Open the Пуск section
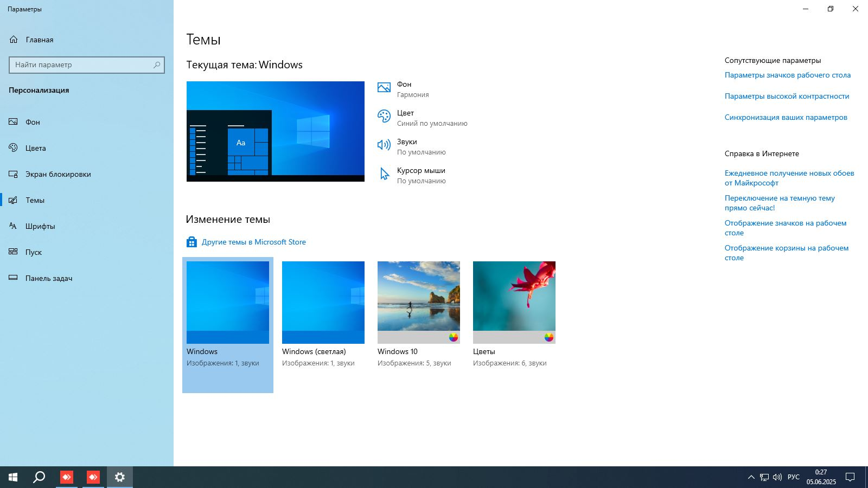This screenshot has height=488, width=868. pyautogui.click(x=87, y=252)
